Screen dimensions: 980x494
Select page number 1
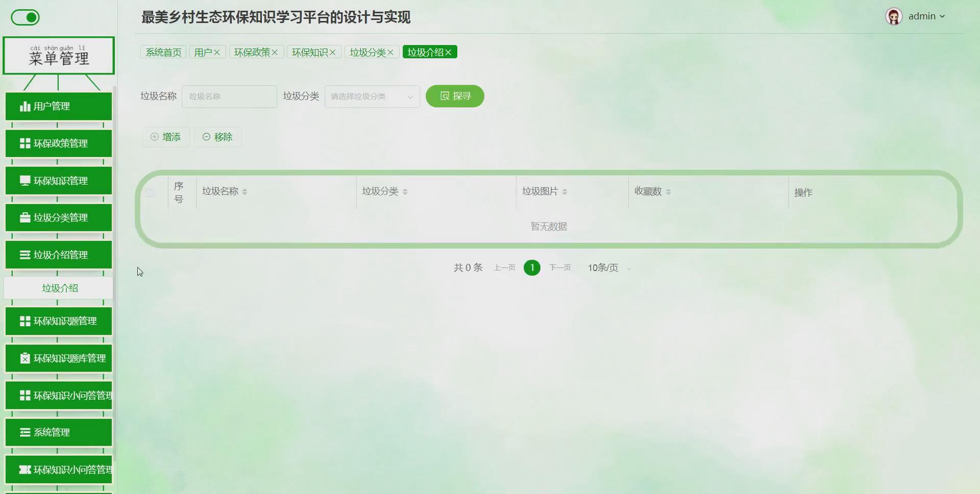pos(532,268)
